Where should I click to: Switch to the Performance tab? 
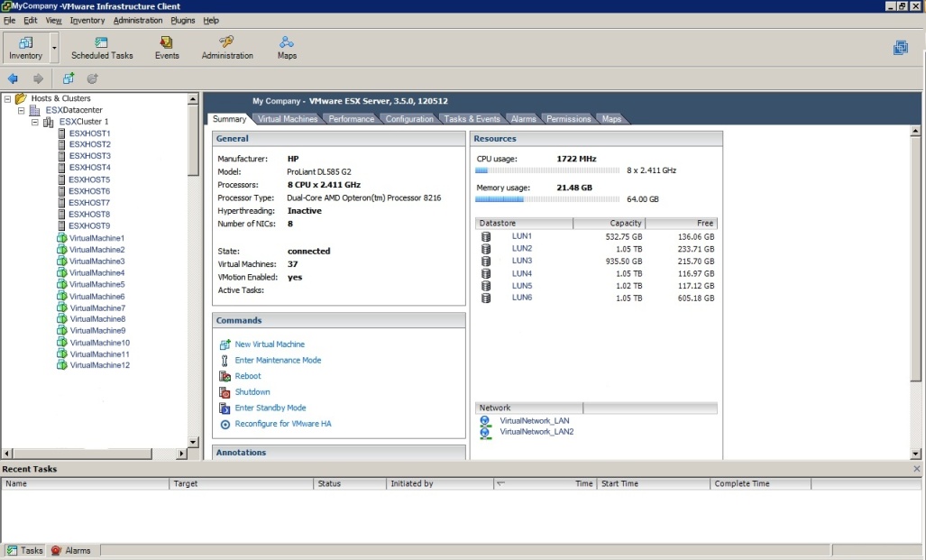(x=351, y=119)
